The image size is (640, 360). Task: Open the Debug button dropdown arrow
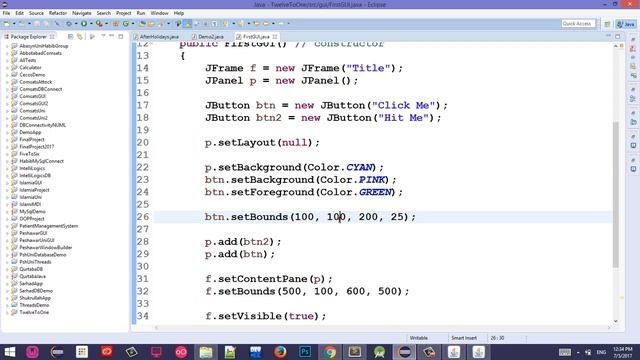pyautogui.click(x=76, y=24)
